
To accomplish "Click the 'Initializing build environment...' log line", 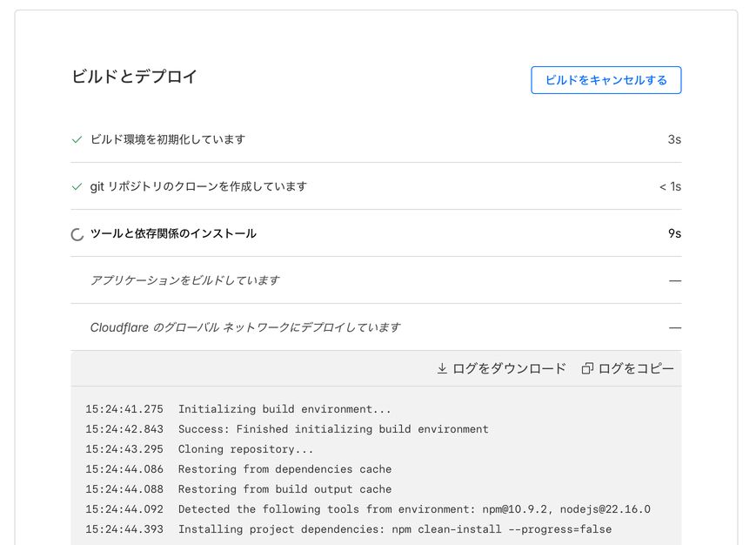I will [284, 409].
